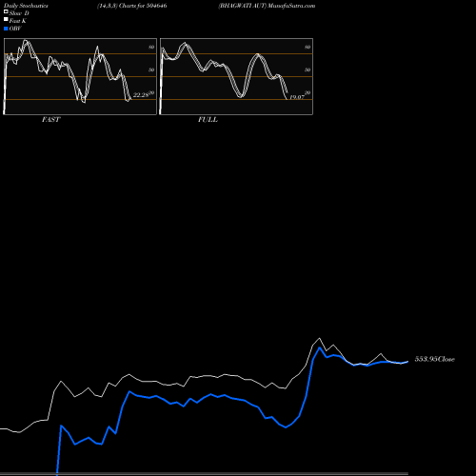Click the '(14,3,3) Charts for 594646' text
Screen dimensions: 476x476
(x=132, y=6)
